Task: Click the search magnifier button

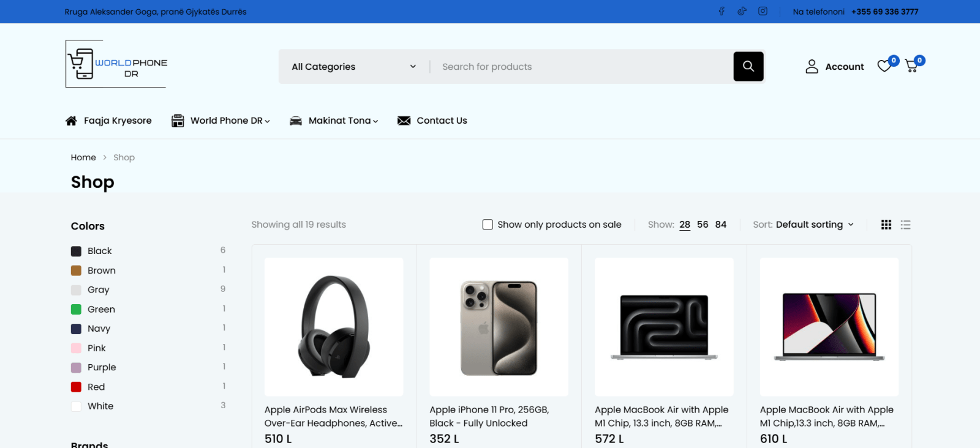Action: pyautogui.click(x=748, y=66)
